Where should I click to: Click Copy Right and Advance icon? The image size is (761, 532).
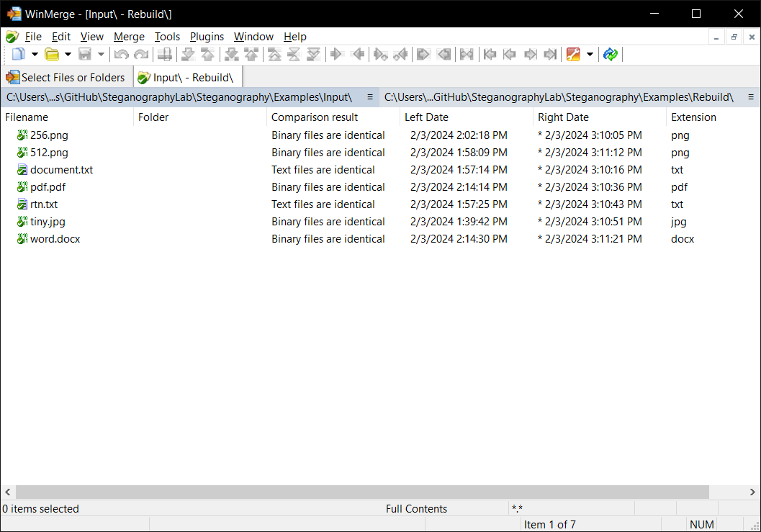click(380, 55)
